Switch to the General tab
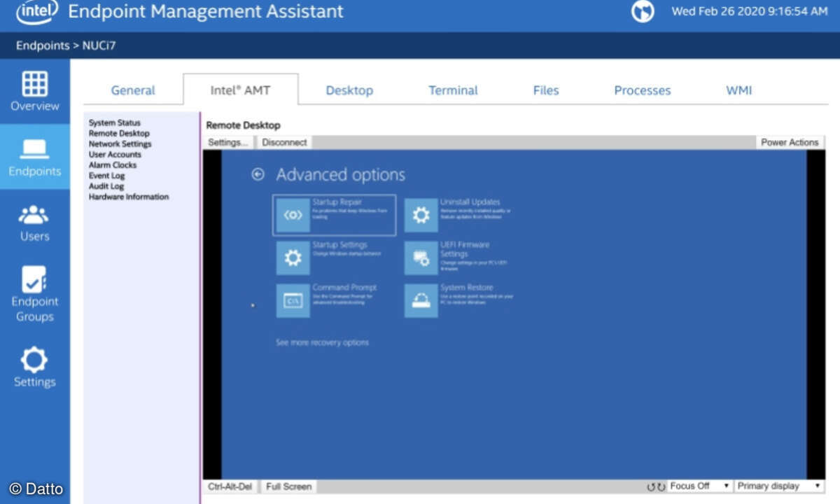840x504 pixels. (x=133, y=90)
